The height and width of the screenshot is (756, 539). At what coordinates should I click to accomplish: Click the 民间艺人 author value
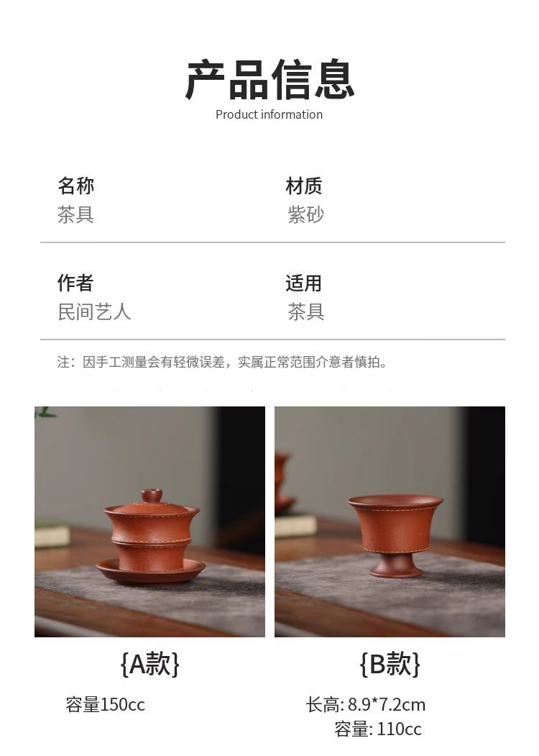click(x=94, y=311)
